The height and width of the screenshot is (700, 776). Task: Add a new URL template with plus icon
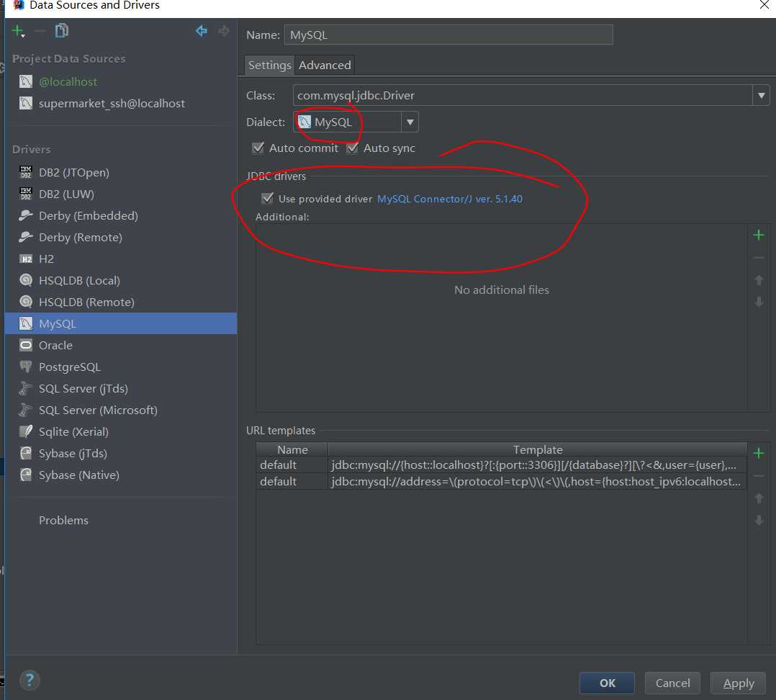pyautogui.click(x=759, y=453)
